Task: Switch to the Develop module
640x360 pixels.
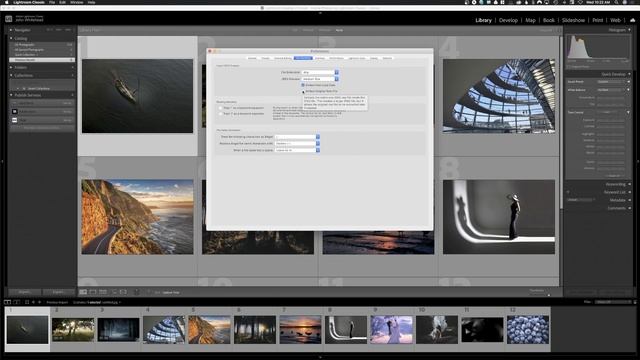Action: tap(508, 20)
